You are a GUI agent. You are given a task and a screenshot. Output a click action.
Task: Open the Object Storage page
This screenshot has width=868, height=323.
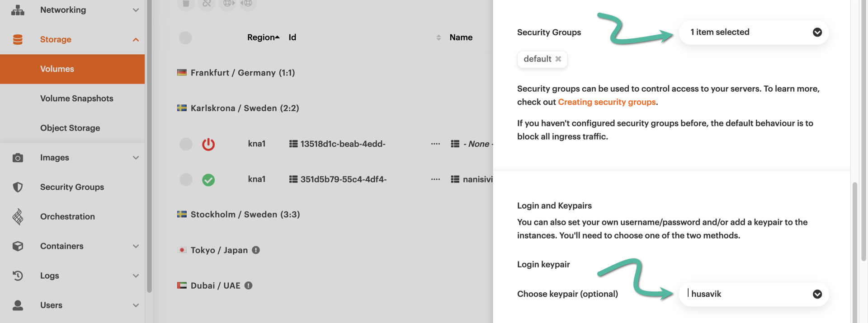tap(70, 128)
